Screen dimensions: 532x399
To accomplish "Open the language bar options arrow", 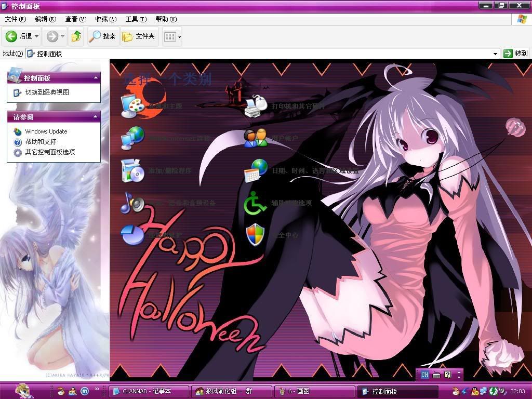I will pos(459,377).
